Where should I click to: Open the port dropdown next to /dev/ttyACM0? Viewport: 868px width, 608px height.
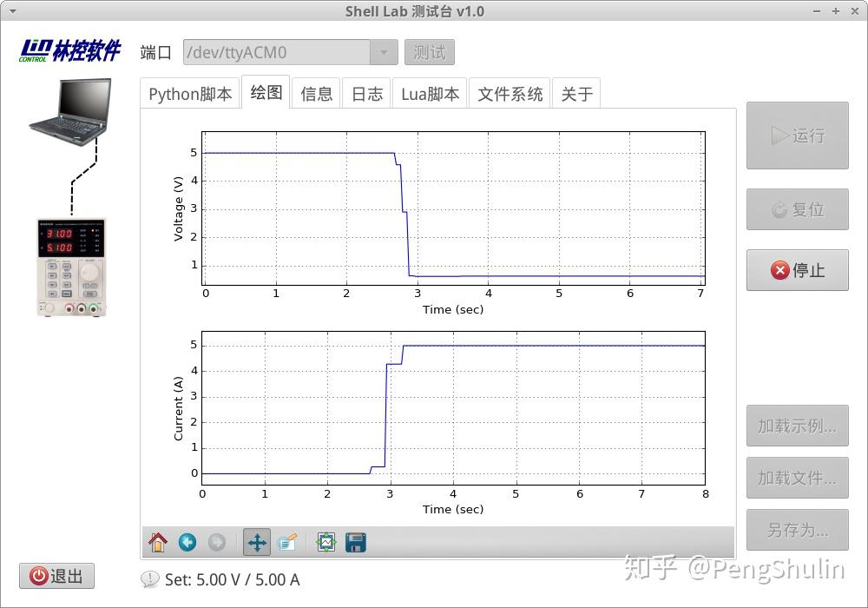383,52
